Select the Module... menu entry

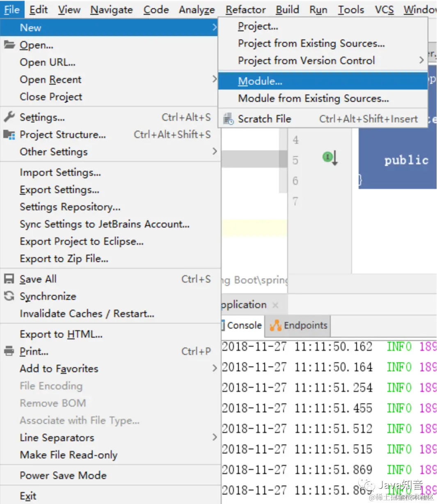323,81
